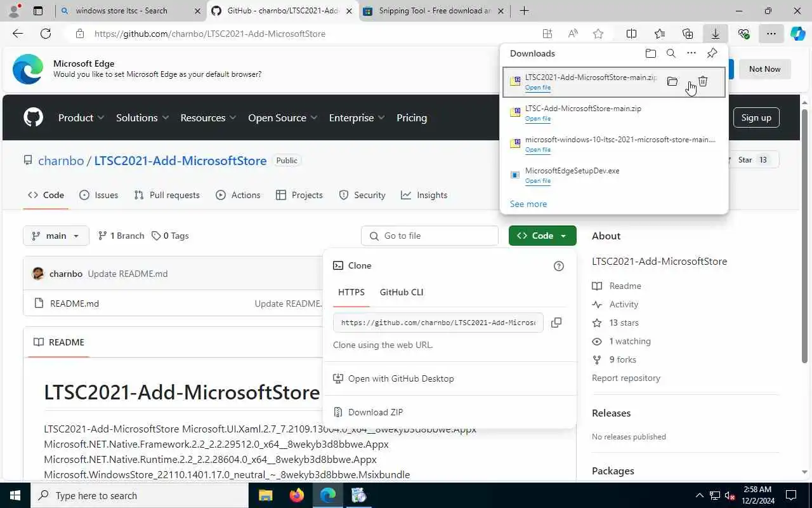This screenshot has width=812, height=508.
Task: Toggle the green Code dropdown button
Action: (x=542, y=236)
